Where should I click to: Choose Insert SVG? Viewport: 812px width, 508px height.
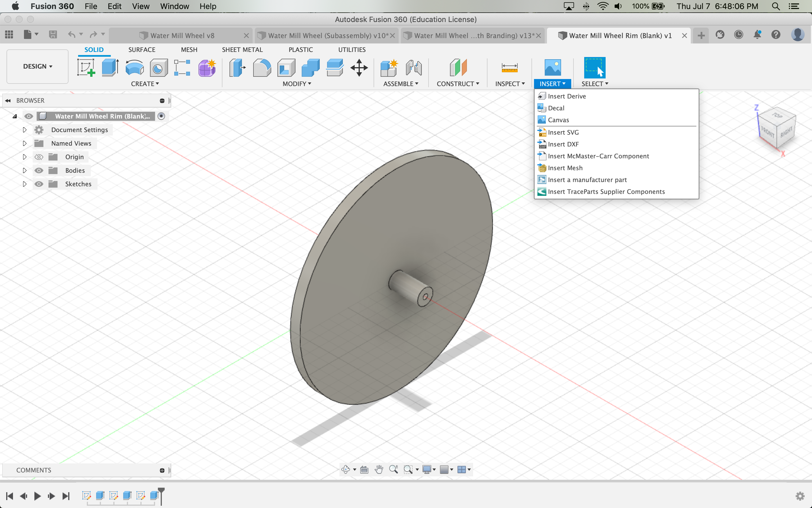tap(616, 132)
